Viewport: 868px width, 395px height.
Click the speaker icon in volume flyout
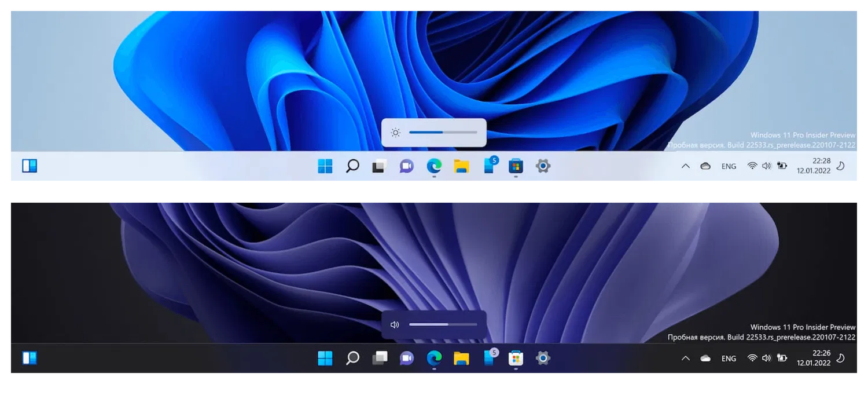point(395,325)
